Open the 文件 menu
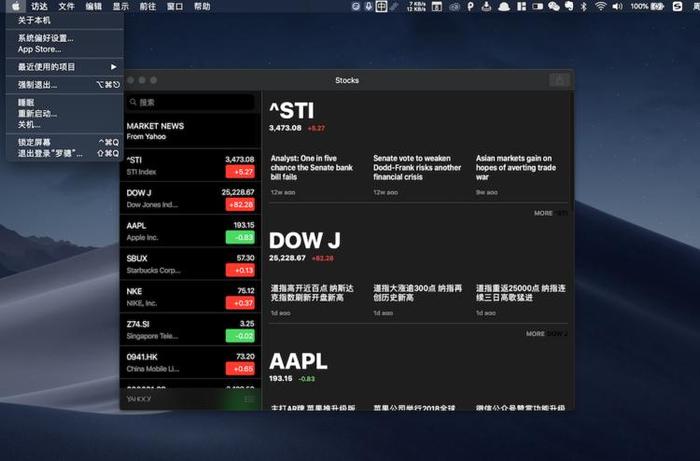 [x=67, y=6]
